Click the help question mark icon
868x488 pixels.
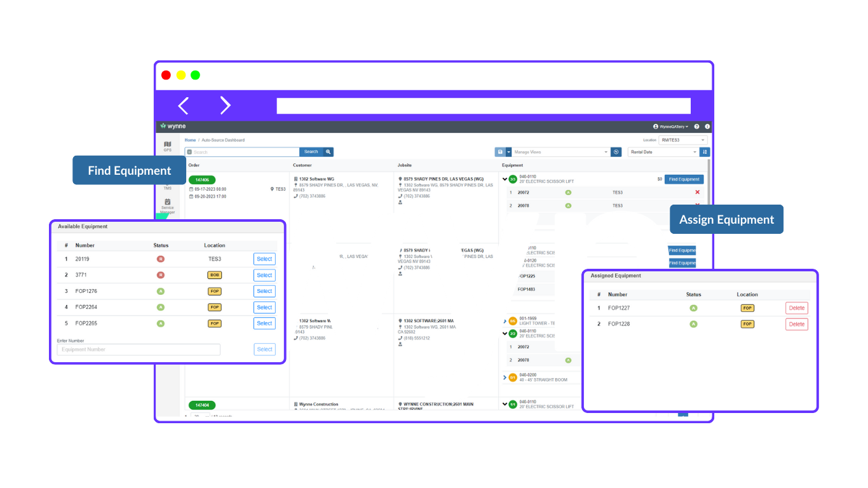pos(697,126)
